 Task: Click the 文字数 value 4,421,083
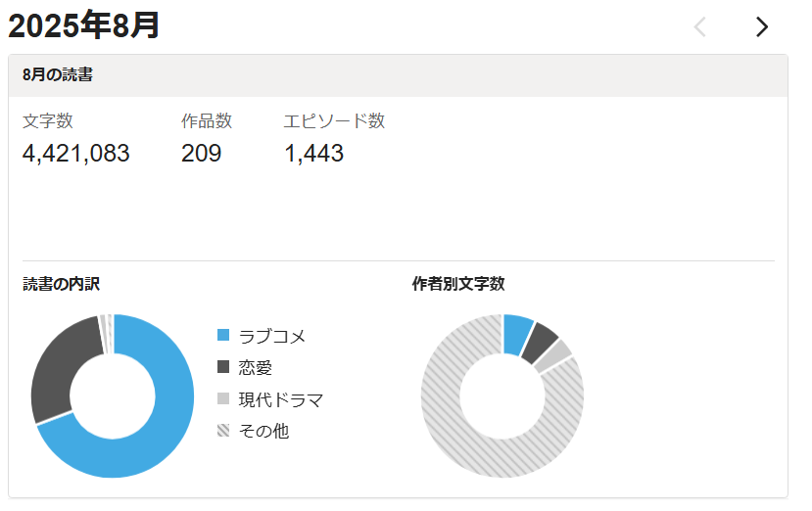[x=76, y=154]
